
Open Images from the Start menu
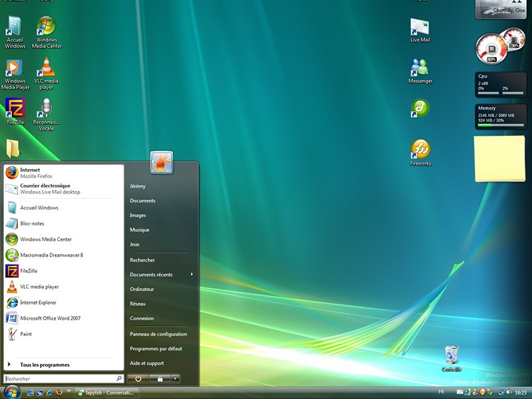(x=162, y=215)
